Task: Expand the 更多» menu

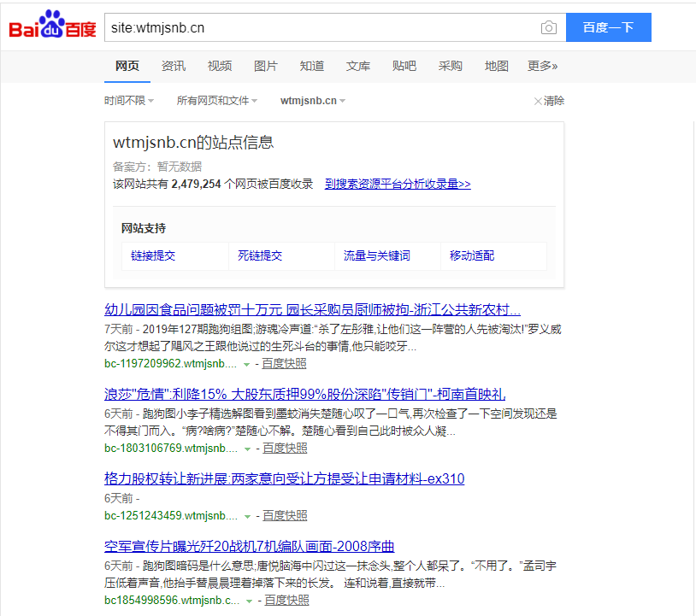Action: 542,66
